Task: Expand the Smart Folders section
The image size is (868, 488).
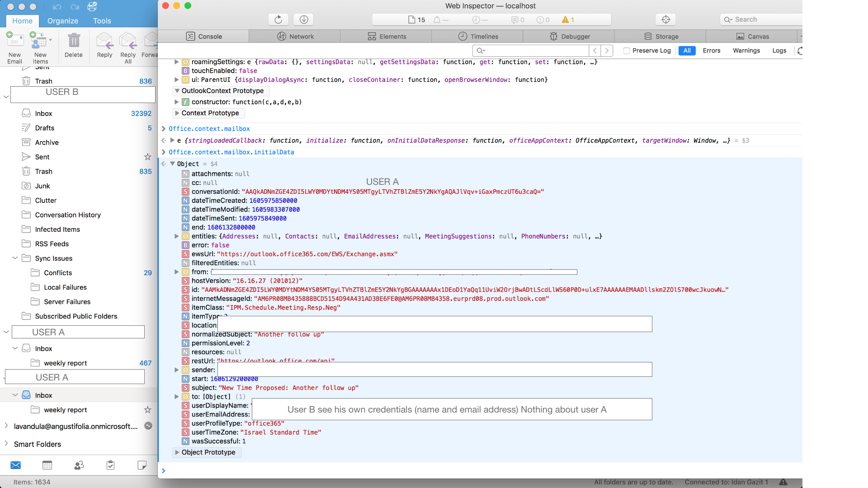Action: tap(6, 444)
